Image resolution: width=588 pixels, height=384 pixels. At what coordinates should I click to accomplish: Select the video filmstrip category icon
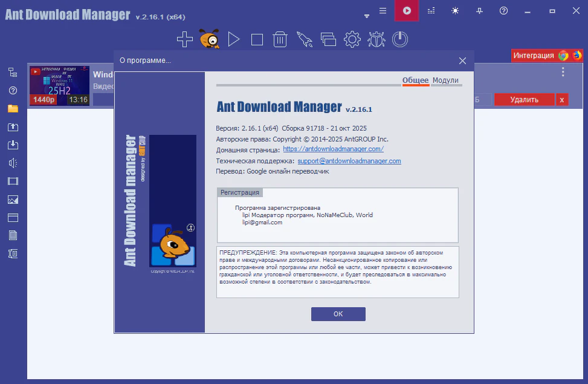click(x=13, y=181)
